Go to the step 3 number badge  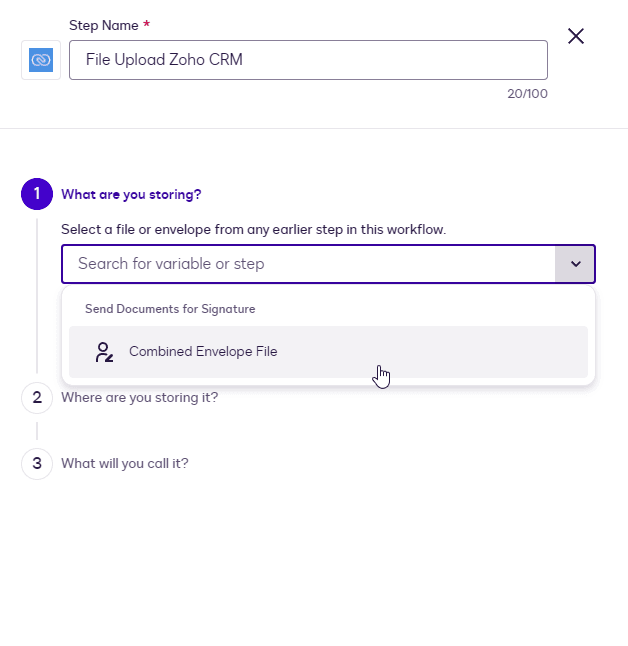pyautogui.click(x=37, y=463)
